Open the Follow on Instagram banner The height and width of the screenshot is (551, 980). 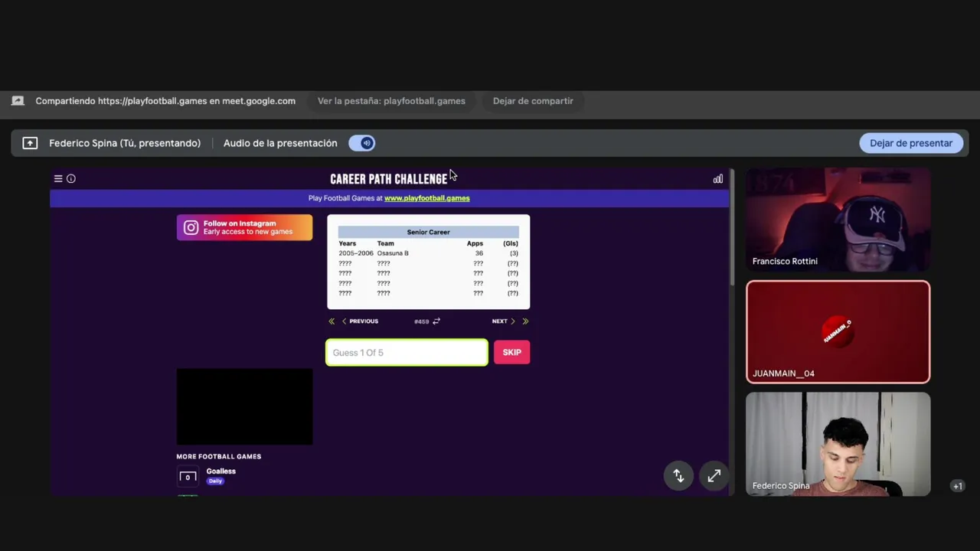[x=244, y=227]
